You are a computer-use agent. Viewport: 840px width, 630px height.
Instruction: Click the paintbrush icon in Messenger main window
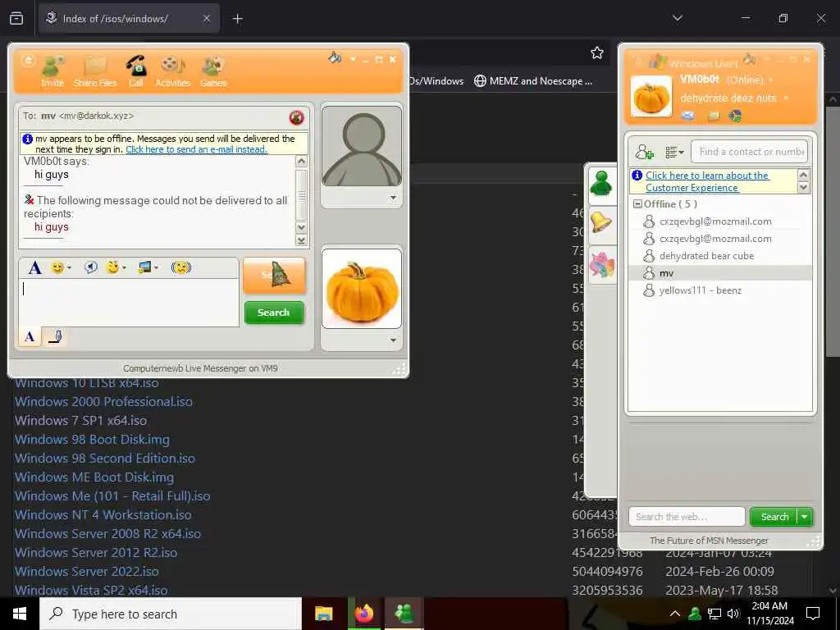tap(751, 58)
